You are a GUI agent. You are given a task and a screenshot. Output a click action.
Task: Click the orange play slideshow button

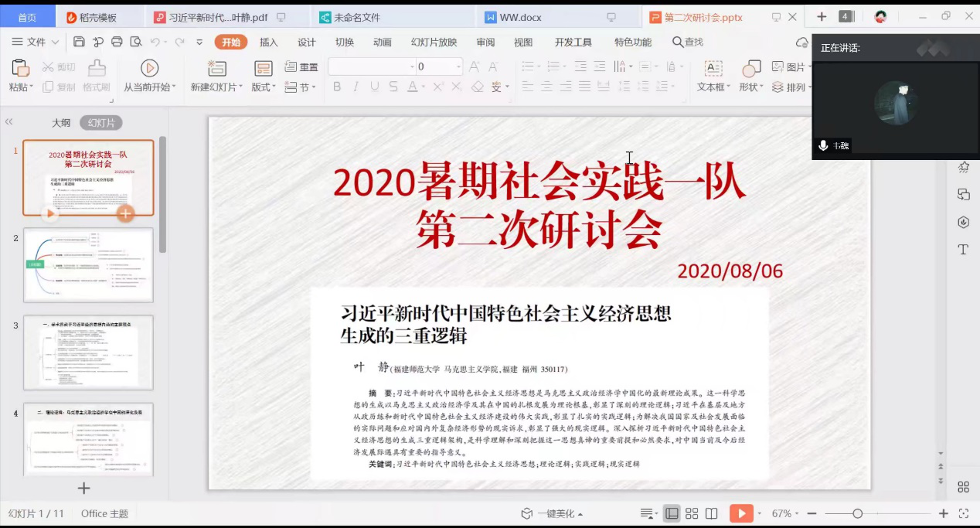pyautogui.click(x=740, y=514)
